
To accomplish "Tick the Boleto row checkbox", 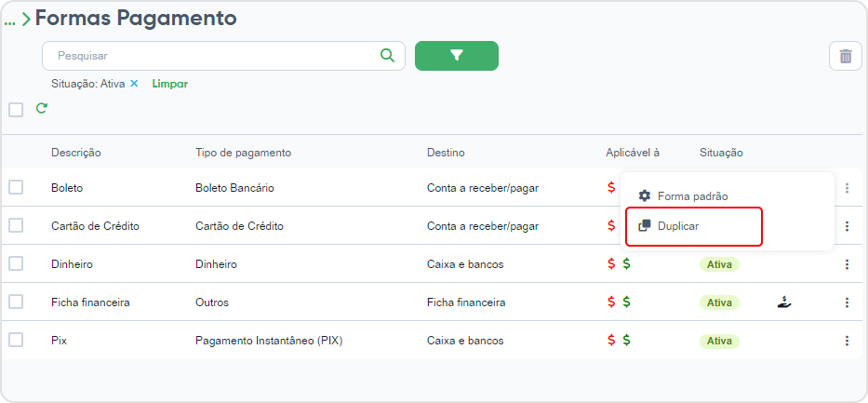I will pyautogui.click(x=16, y=188).
